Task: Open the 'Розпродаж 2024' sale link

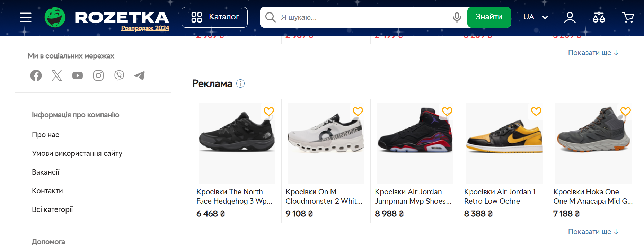Action: (145, 28)
